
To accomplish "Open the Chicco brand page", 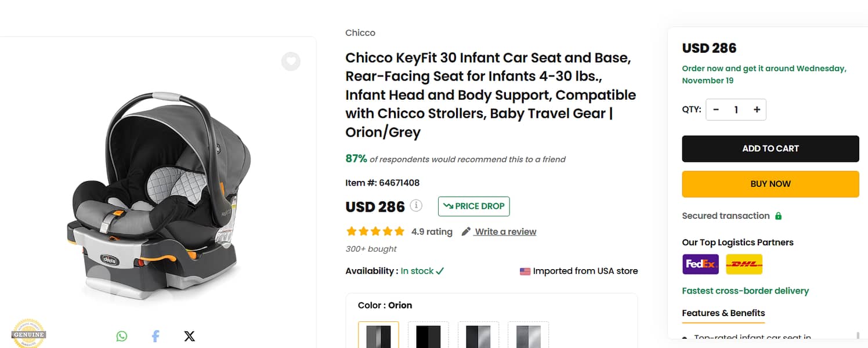I will (x=360, y=32).
